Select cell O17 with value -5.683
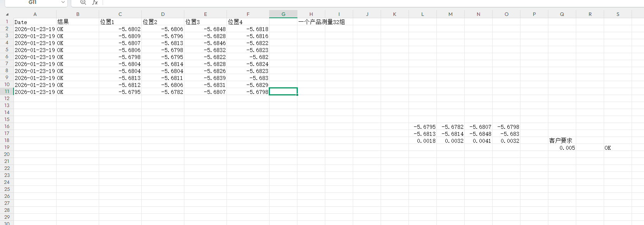 tap(506, 134)
